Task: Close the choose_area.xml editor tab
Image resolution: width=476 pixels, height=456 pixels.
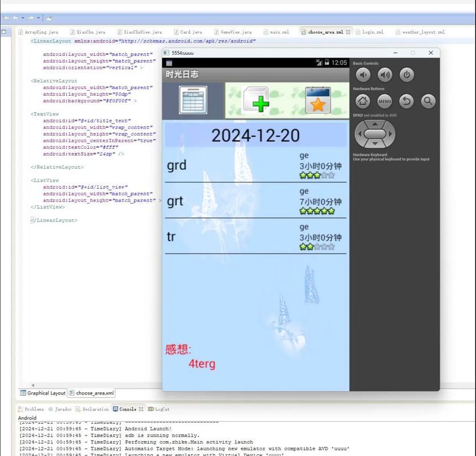Action: tap(348, 32)
